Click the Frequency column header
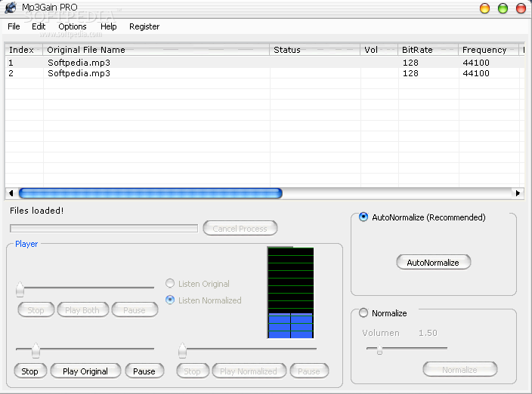This screenshot has height=394, width=532. (x=489, y=50)
